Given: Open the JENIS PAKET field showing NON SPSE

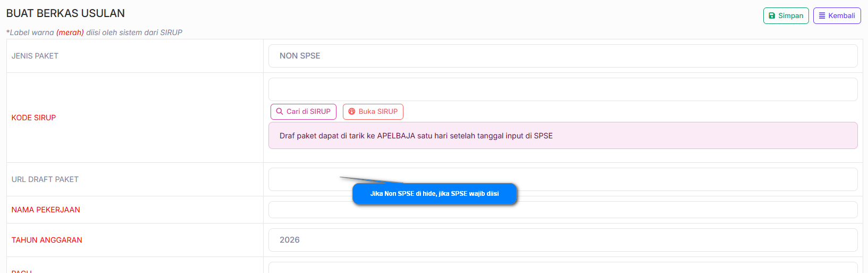Looking at the screenshot, I should tap(562, 56).
